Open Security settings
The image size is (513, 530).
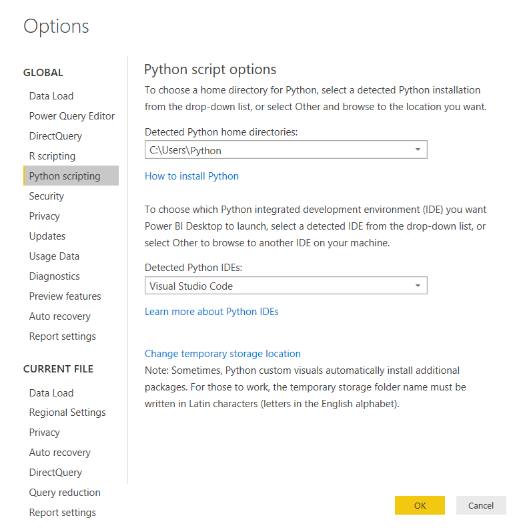[46, 196]
